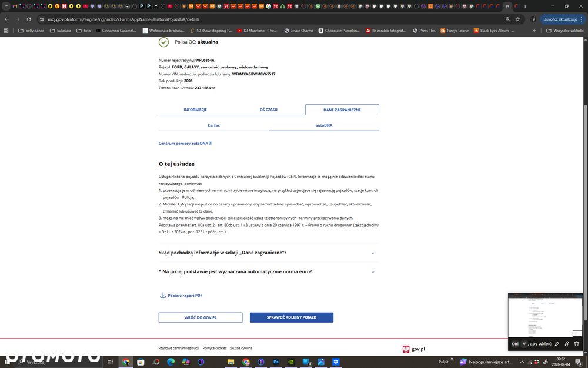Open Chrome from the taskbar
The image size is (588, 368).
tap(126, 362)
